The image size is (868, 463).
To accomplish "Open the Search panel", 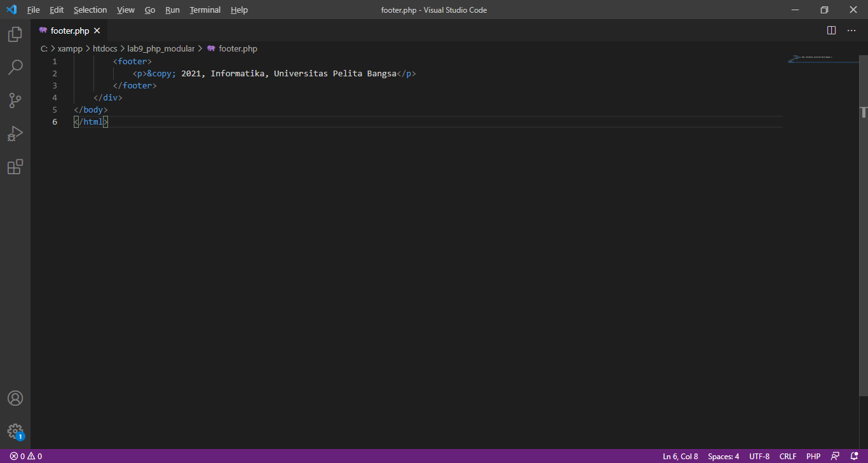I will click(15, 67).
